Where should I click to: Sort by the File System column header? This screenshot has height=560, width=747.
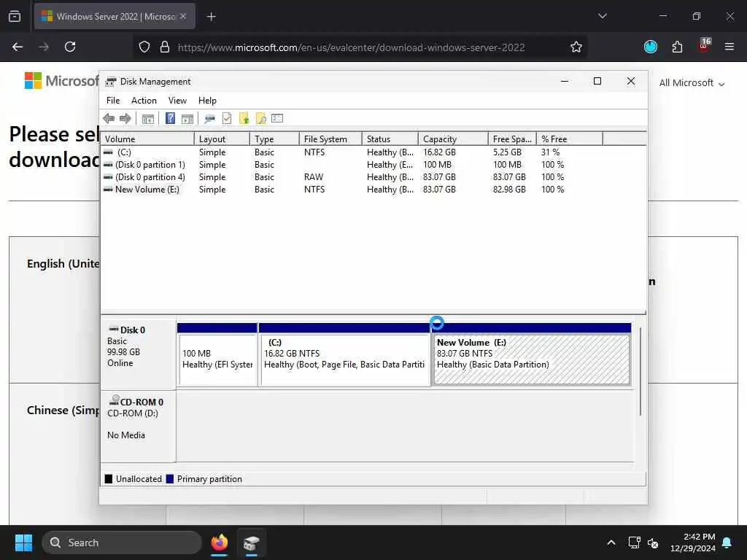pyautogui.click(x=330, y=139)
